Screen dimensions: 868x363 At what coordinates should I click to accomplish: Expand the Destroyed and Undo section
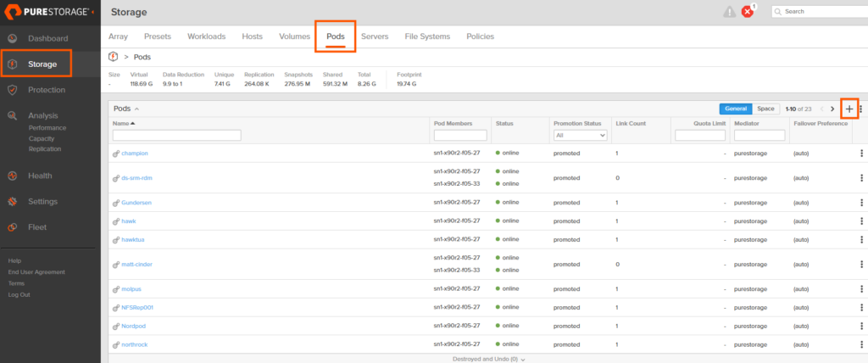click(x=488, y=359)
